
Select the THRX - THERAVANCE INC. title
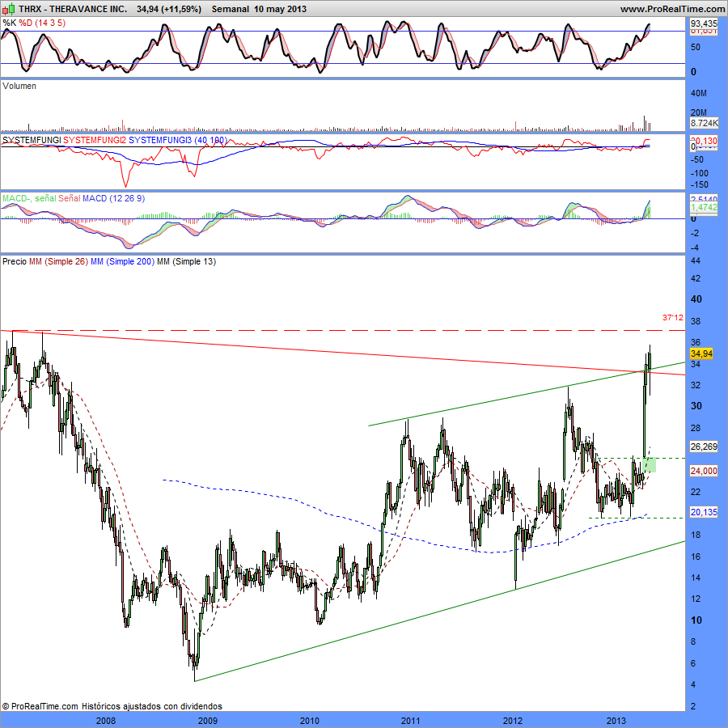click(73, 9)
